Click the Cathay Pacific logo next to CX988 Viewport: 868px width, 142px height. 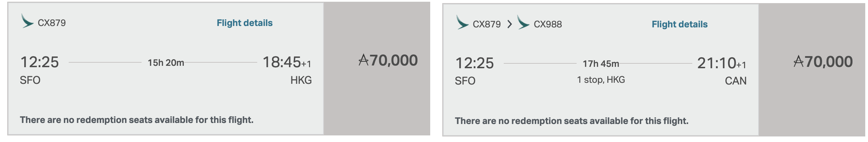coord(523,23)
